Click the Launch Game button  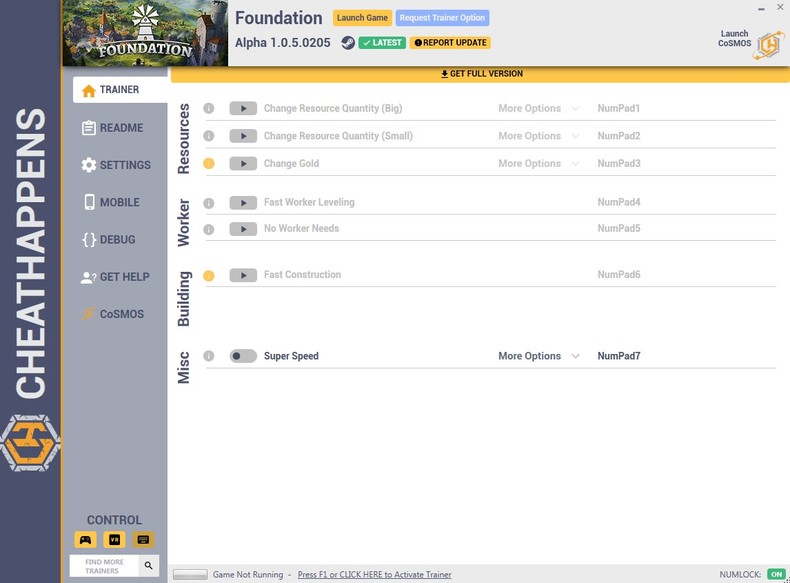point(362,18)
